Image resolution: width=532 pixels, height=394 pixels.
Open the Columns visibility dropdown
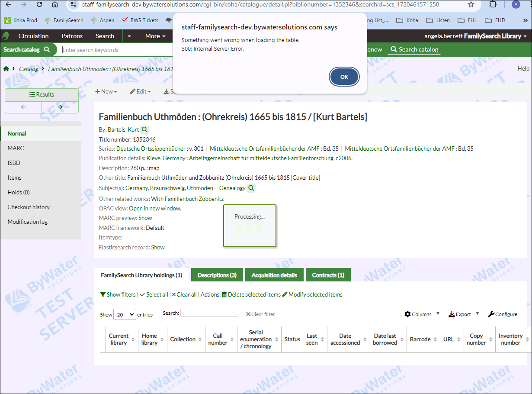tap(422, 314)
